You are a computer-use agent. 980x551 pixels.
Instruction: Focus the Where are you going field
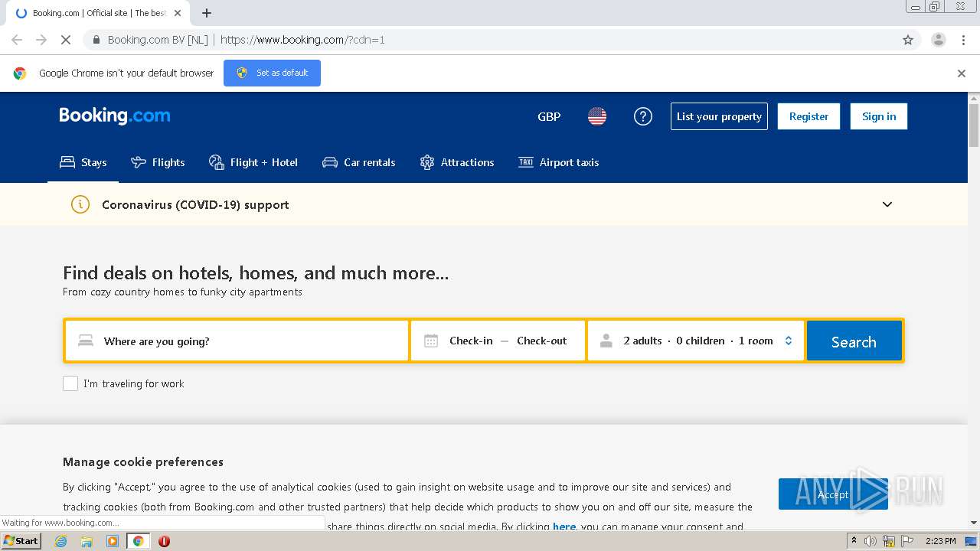coord(237,341)
